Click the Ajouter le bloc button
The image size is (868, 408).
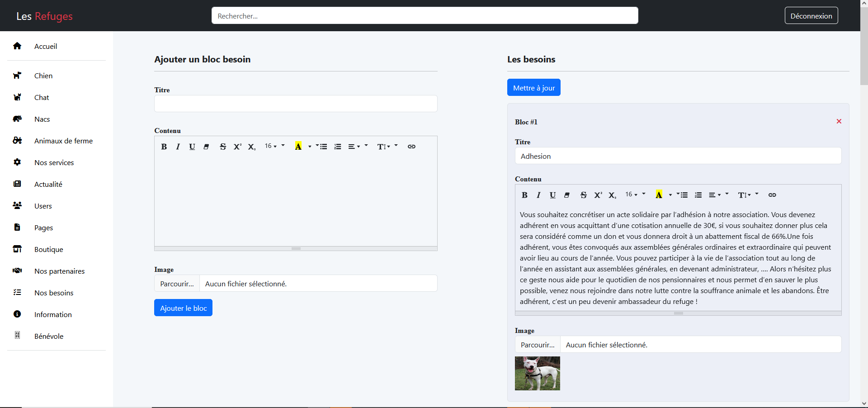183,308
